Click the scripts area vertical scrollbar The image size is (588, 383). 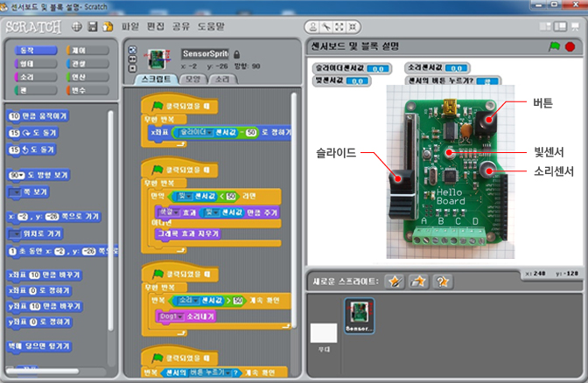294,210
